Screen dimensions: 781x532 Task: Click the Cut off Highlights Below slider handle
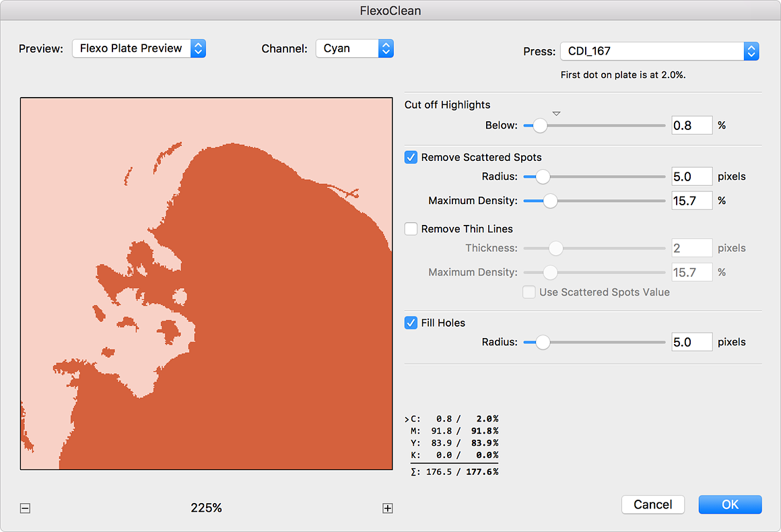coord(539,125)
